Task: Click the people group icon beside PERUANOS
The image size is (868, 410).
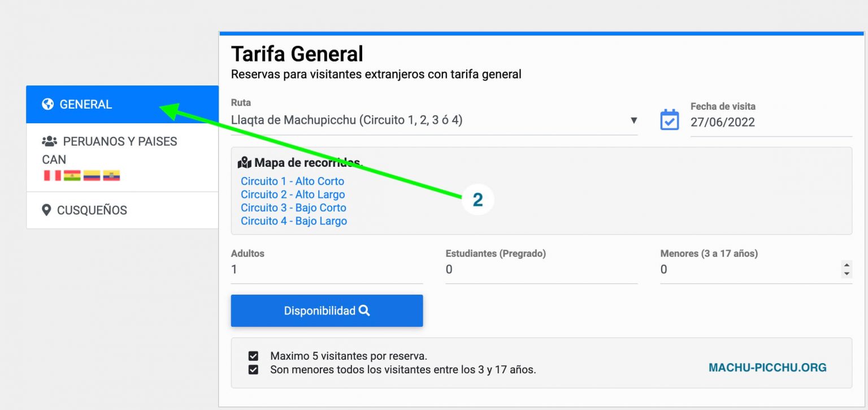Action: point(50,141)
